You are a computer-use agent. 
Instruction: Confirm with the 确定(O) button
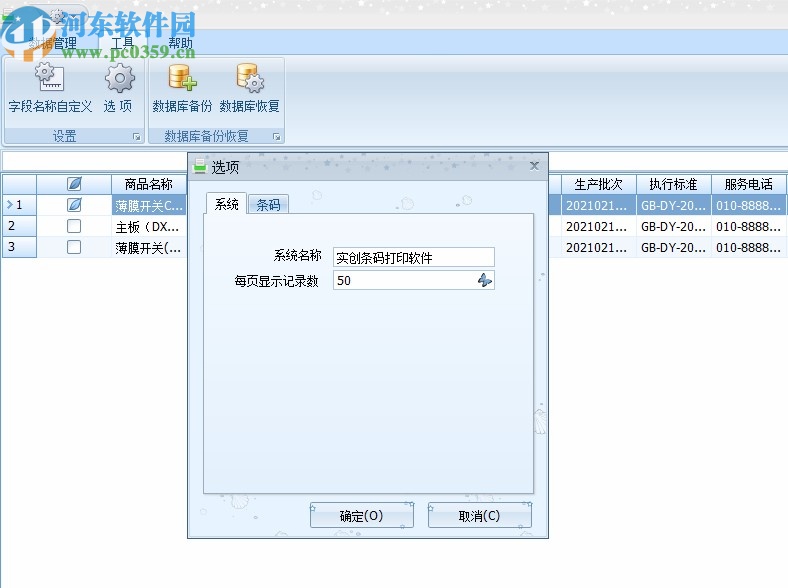point(362,516)
